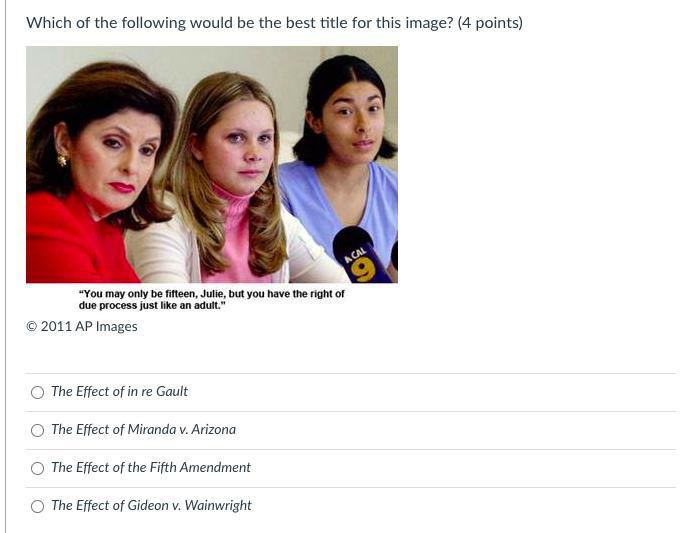Click the copyright symbol before 2011
Screen dimensions: 692x533
coord(32,327)
